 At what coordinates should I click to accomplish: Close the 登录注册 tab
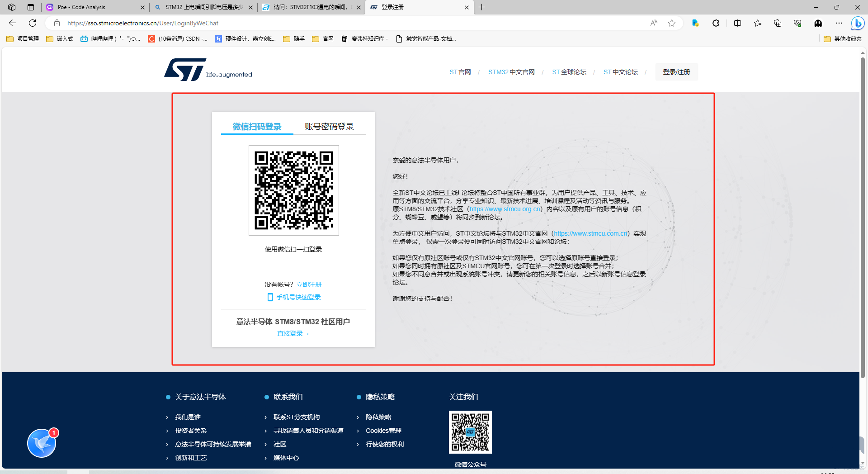pos(467,7)
